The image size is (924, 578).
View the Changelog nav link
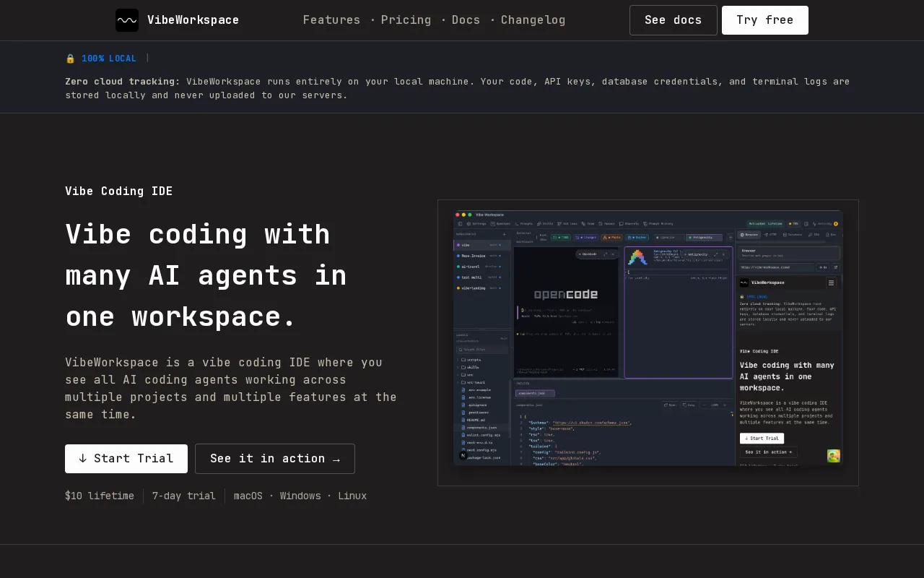[x=533, y=20]
